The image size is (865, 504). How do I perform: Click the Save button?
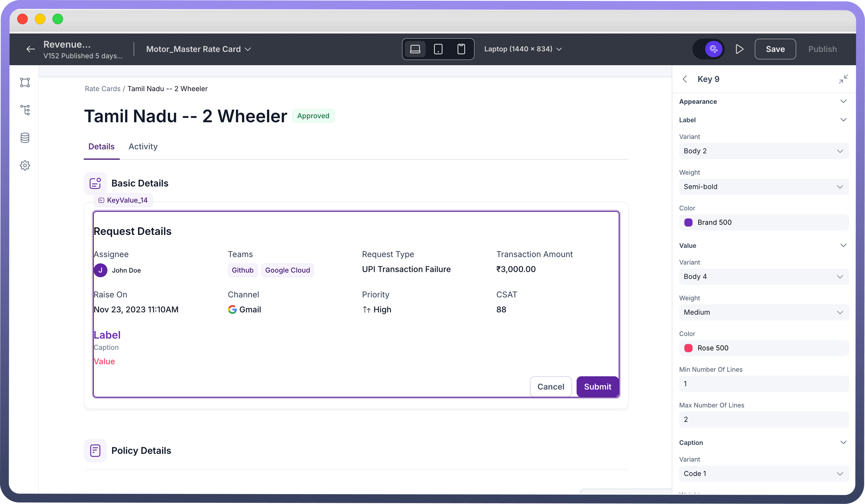click(775, 49)
